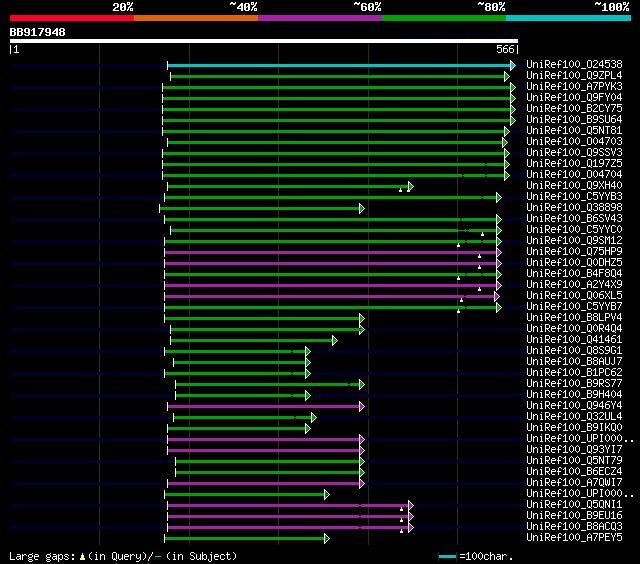Click the arrowhead ending the UniRef100_Q32UL4 alignment
The height and width of the screenshot is (564, 640).
click(x=313, y=417)
